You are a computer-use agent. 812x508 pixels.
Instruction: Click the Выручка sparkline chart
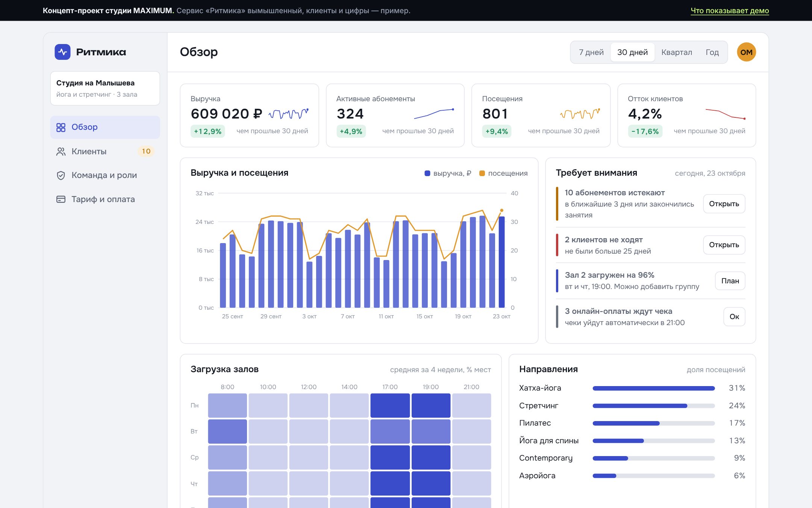click(x=289, y=113)
